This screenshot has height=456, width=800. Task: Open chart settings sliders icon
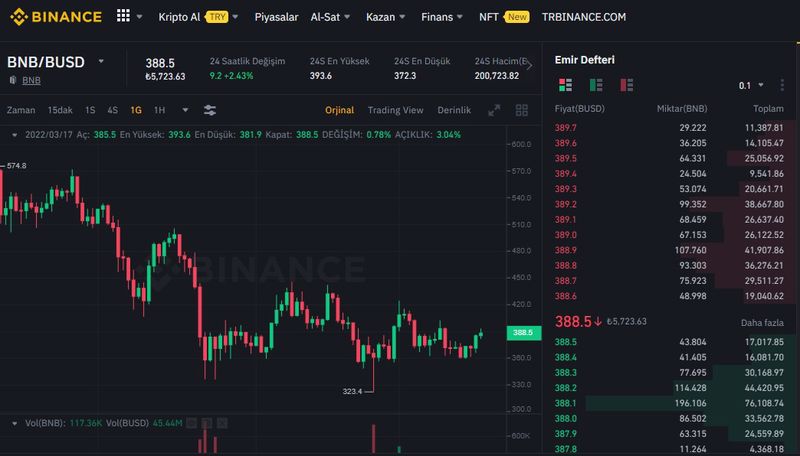[x=210, y=110]
